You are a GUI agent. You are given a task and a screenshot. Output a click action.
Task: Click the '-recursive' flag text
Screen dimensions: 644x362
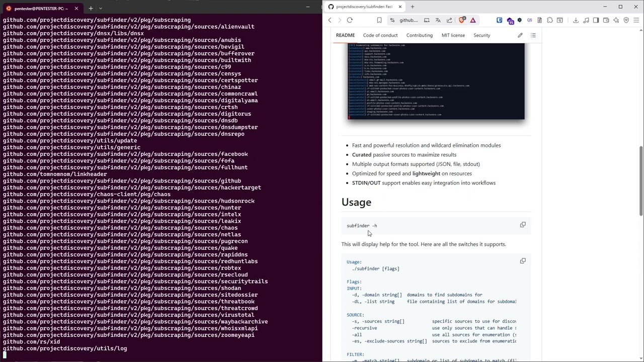[x=364, y=328]
